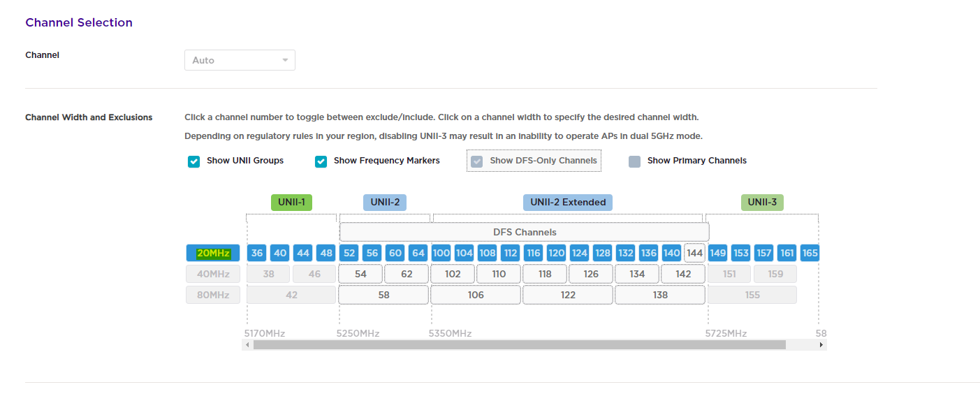Click 80MHz channel 58
This screenshot has width=980, height=394.
pos(383,295)
